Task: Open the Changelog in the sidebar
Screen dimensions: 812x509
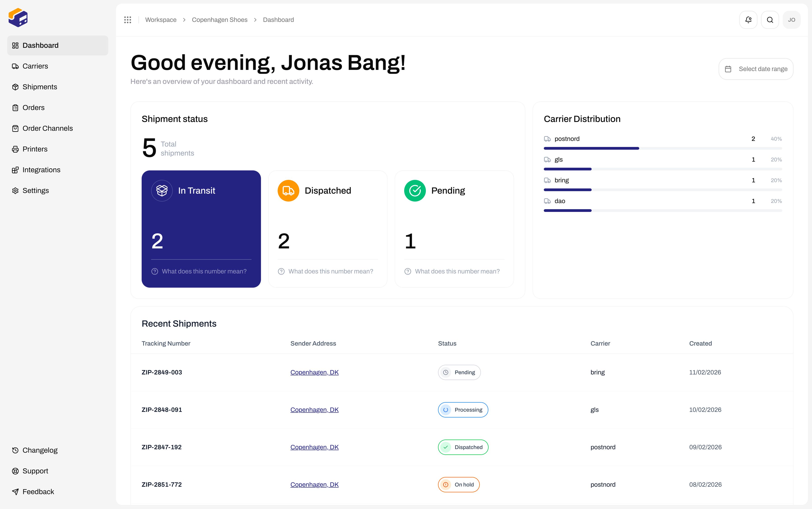Action: click(x=40, y=450)
